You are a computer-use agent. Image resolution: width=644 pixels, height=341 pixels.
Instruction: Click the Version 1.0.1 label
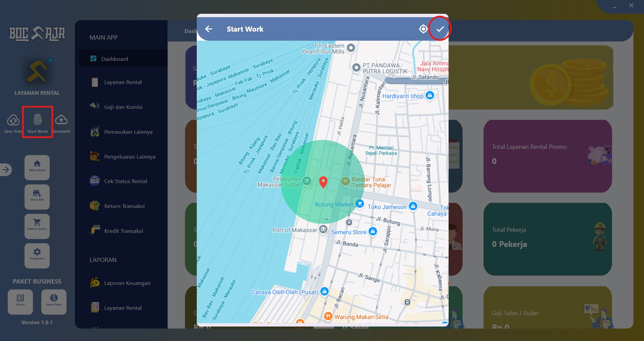pos(37,322)
